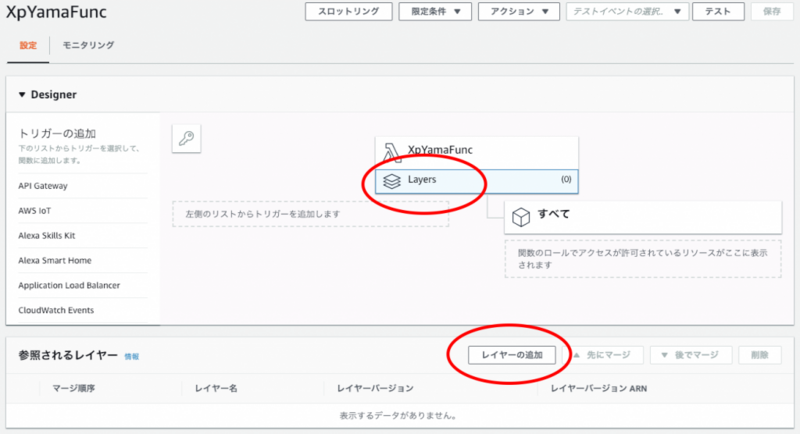Click the レイヤーの追加 button
This screenshot has width=800, height=434.
[x=512, y=355]
